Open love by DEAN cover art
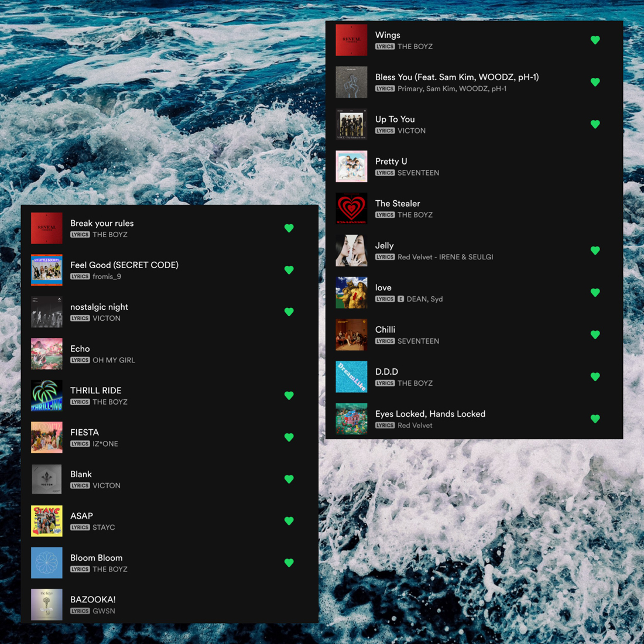Image resolution: width=644 pixels, height=644 pixels. (352, 292)
